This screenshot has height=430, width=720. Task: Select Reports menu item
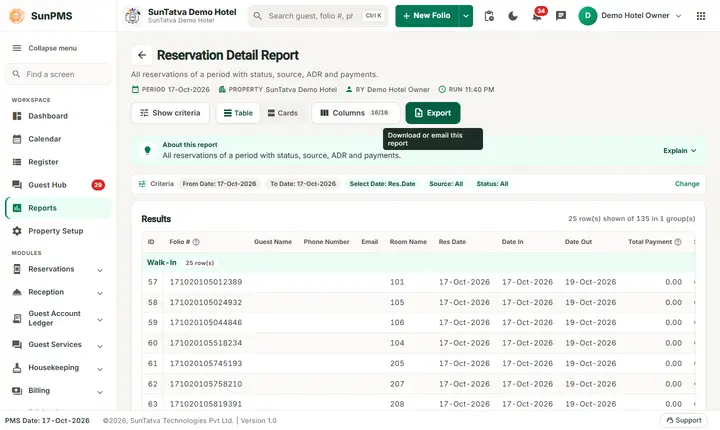pyautogui.click(x=58, y=208)
